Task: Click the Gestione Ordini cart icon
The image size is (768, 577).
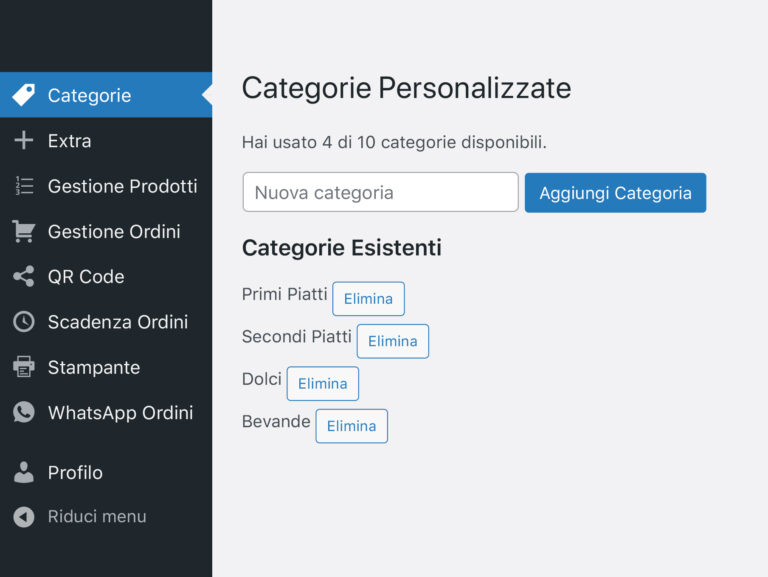Action: (x=24, y=231)
